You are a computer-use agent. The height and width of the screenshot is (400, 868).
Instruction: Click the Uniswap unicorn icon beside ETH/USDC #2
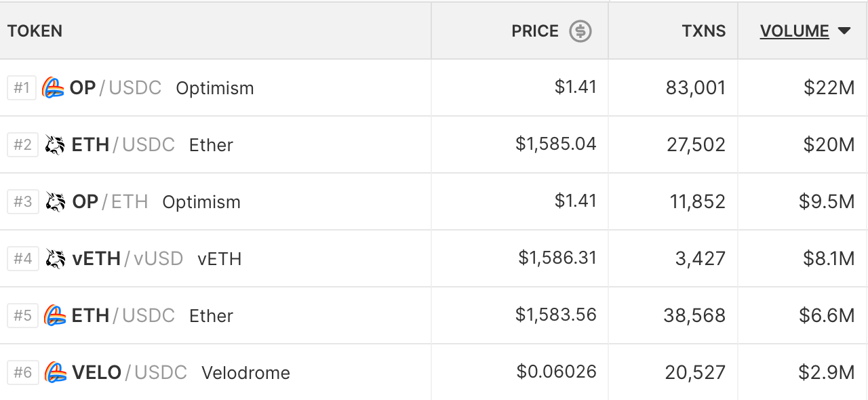(x=55, y=145)
